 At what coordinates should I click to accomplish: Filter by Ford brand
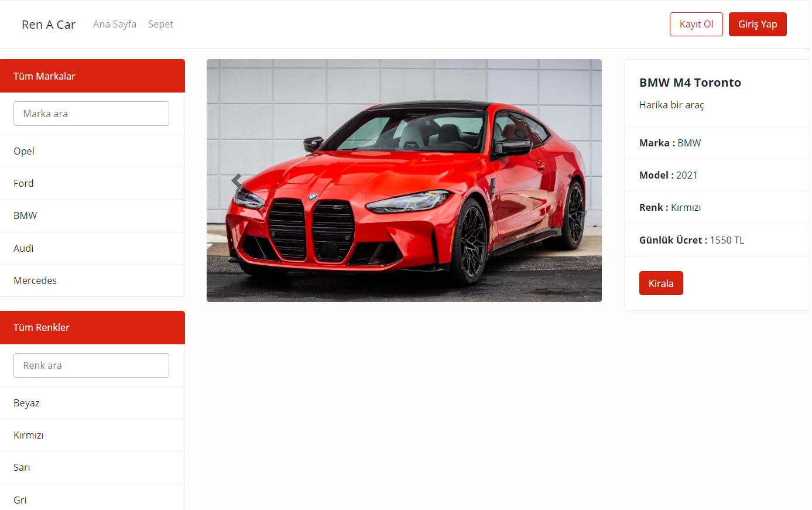(x=92, y=183)
